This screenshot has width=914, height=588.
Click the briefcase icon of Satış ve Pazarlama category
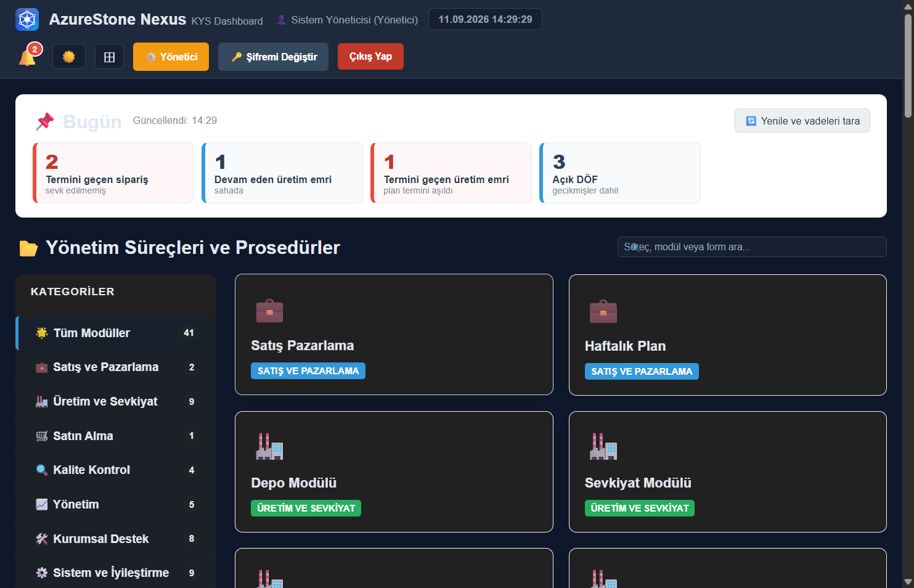pos(42,367)
